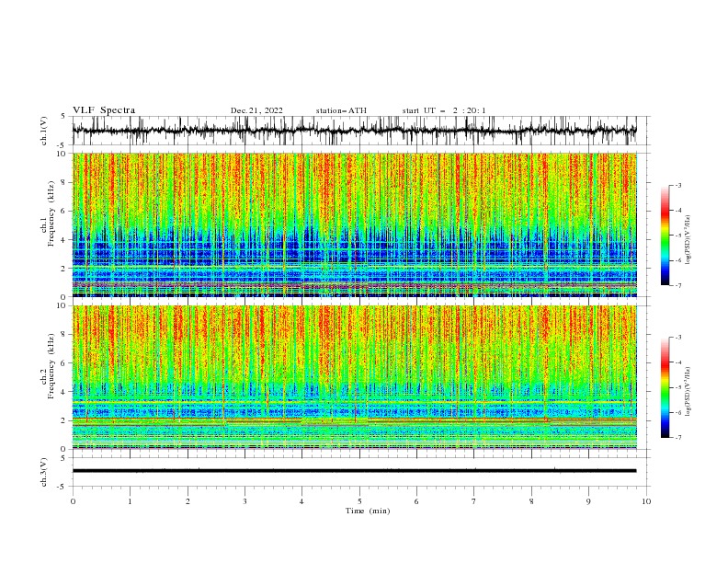
Task: Click the ch.2 spectrogram color bar
Action: coord(665,387)
